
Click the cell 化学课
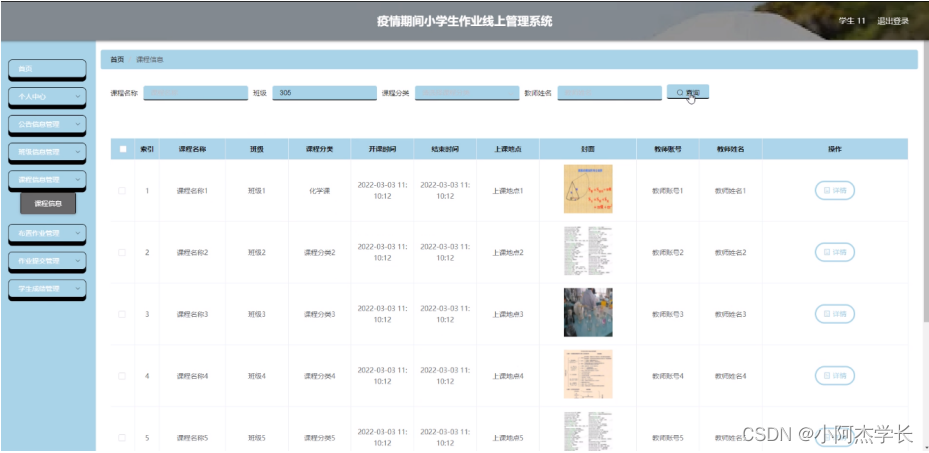click(x=319, y=191)
